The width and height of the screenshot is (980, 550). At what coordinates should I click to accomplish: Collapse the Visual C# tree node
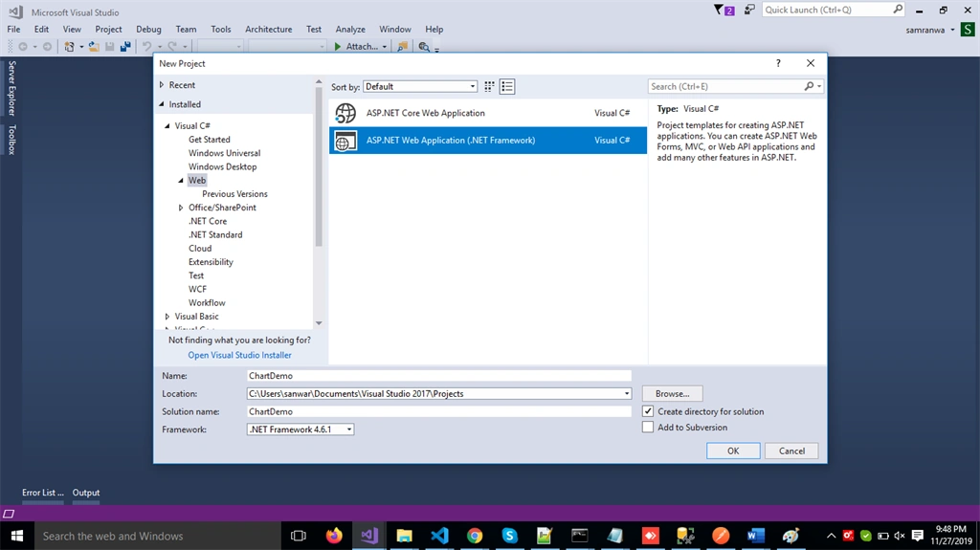tap(167, 125)
